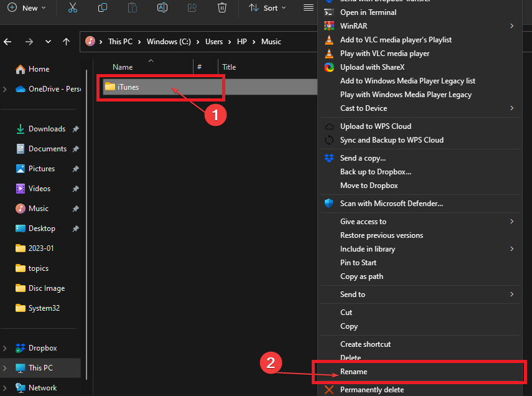Click the Paste clipboard icon in toolbar
The width and height of the screenshot is (532, 396).
tap(133, 7)
